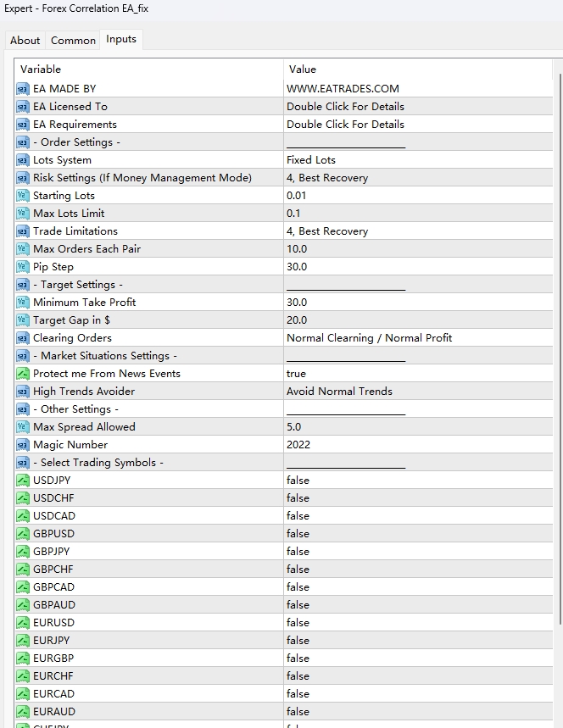Open the High Trends Avoider value dropdown
This screenshot has width=563, height=728.
tap(339, 391)
